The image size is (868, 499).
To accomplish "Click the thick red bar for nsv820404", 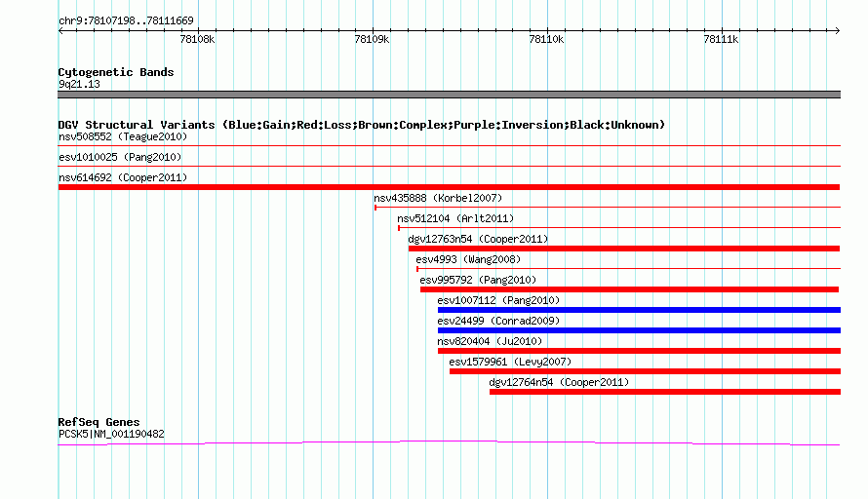I will pos(639,351).
